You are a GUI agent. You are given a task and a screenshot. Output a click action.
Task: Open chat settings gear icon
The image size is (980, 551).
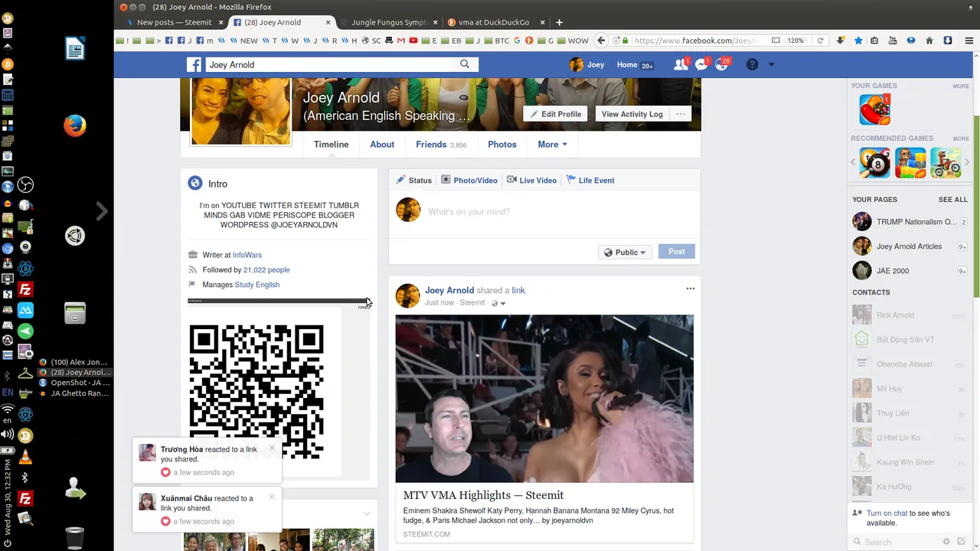(946, 542)
